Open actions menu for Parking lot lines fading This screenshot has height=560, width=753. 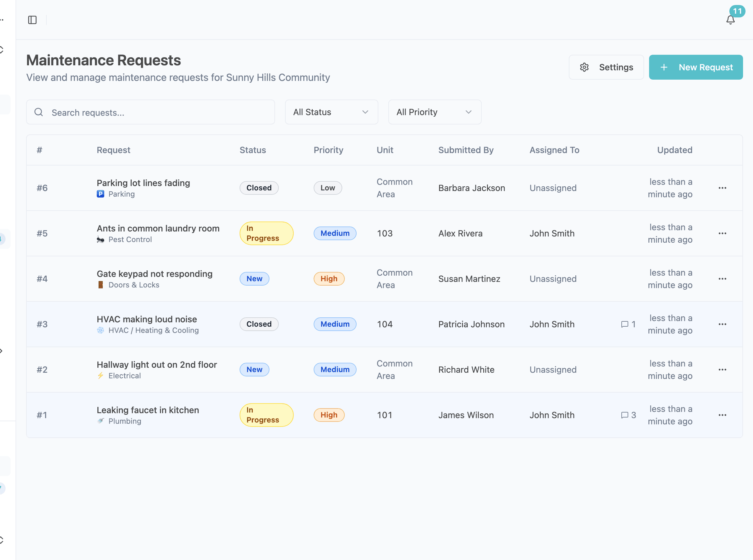pos(723,188)
